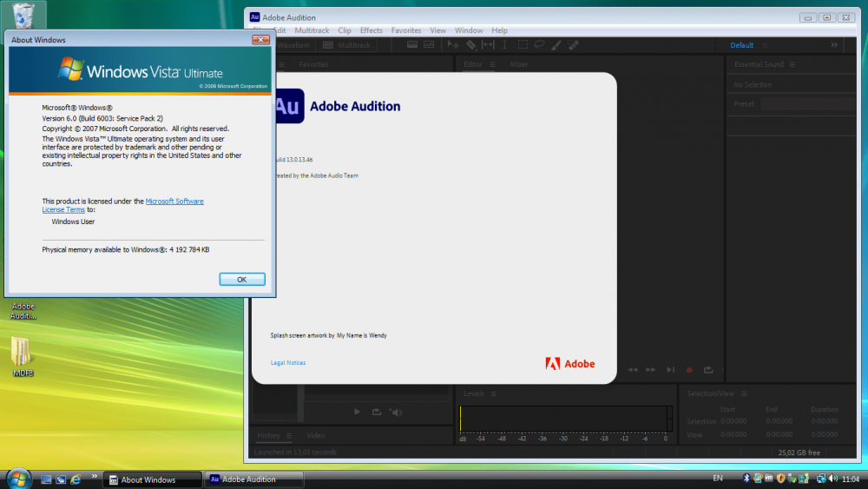
Task: Switch to Waveform editor view
Action: point(293,45)
